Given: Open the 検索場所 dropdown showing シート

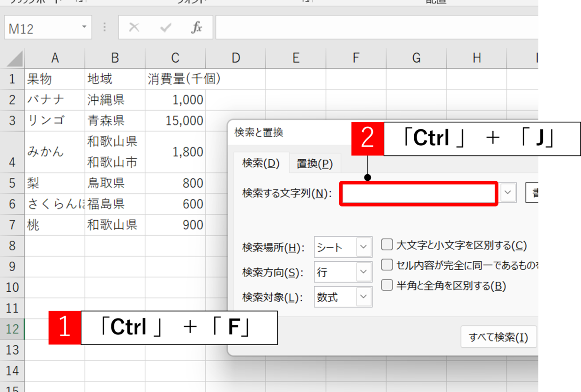Looking at the screenshot, I should click(x=364, y=247).
